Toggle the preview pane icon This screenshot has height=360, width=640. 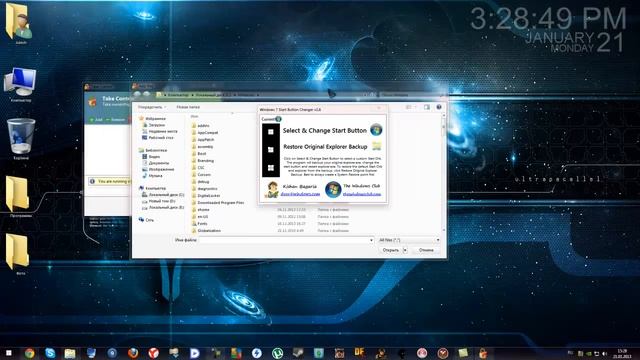[427, 107]
